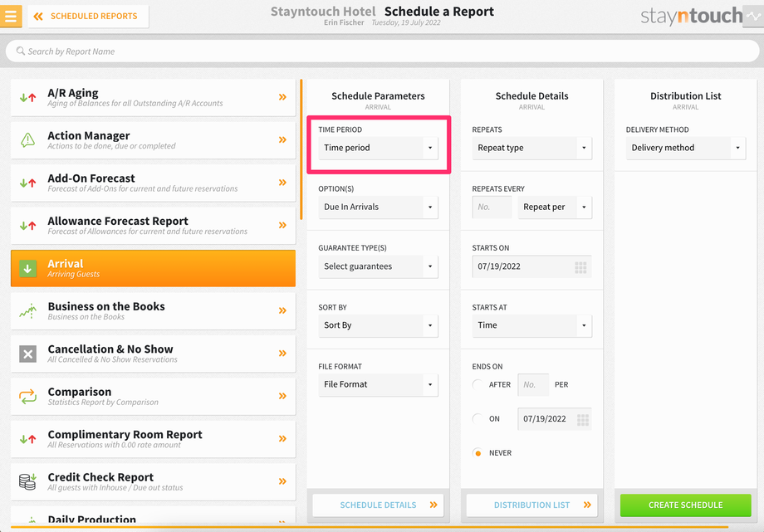Select the AFTER radio button
Screen dimensions: 764x532
click(478, 384)
